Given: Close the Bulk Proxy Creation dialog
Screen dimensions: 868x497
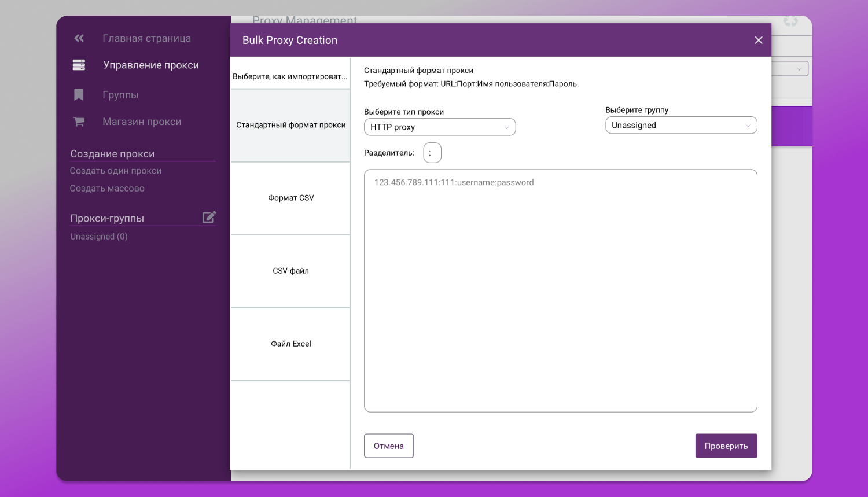Looking at the screenshot, I should (x=759, y=40).
